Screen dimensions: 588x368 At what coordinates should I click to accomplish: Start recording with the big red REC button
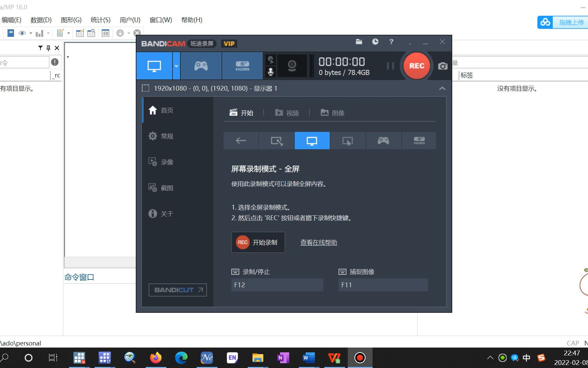[x=416, y=66]
